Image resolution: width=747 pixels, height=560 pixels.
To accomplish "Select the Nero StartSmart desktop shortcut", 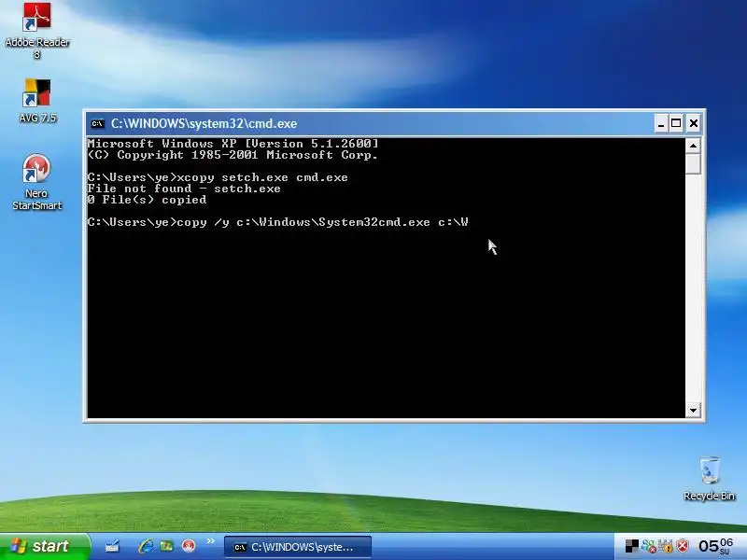I will click(36, 182).
